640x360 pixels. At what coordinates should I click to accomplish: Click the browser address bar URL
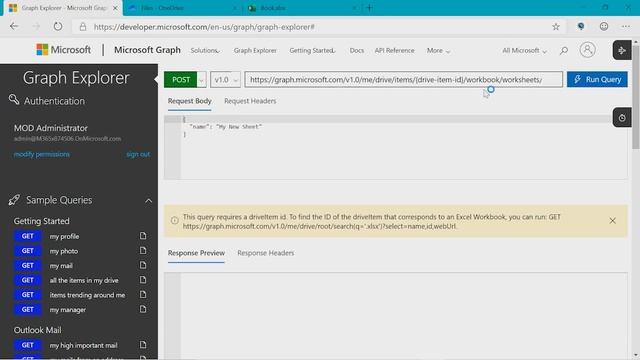pyautogui.click(x=204, y=27)
